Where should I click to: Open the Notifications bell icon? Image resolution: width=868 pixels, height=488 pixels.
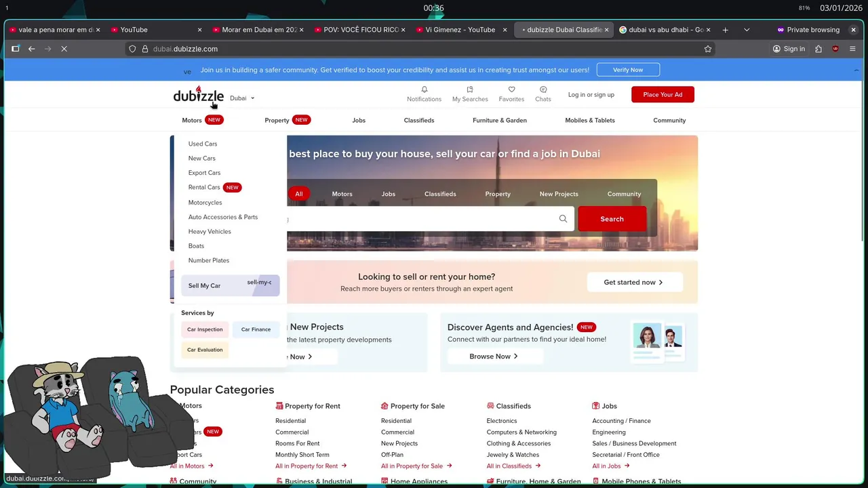tap(424, 89)
